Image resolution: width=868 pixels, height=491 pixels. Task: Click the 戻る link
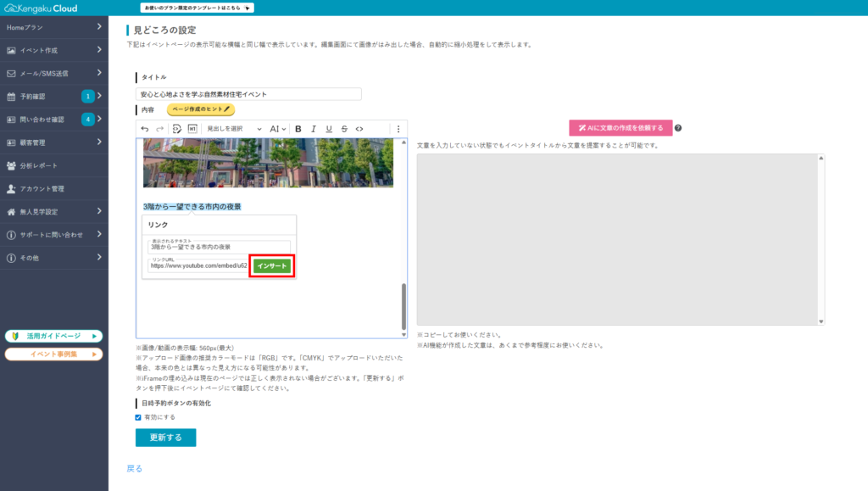(134, 468)
